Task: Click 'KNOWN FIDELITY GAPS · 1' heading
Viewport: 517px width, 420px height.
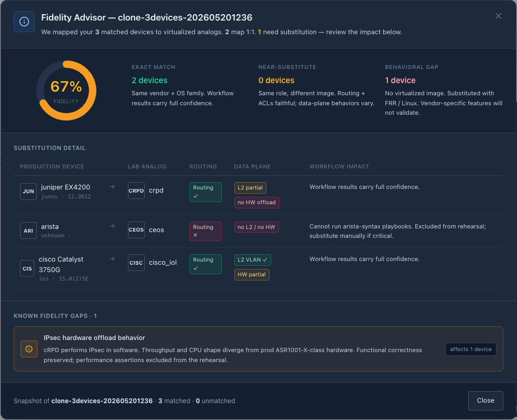Action: point(55,316)
